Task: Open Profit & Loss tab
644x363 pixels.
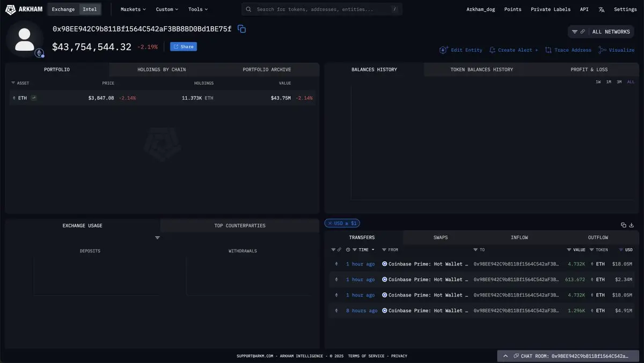Action: [x=589, y=70]
